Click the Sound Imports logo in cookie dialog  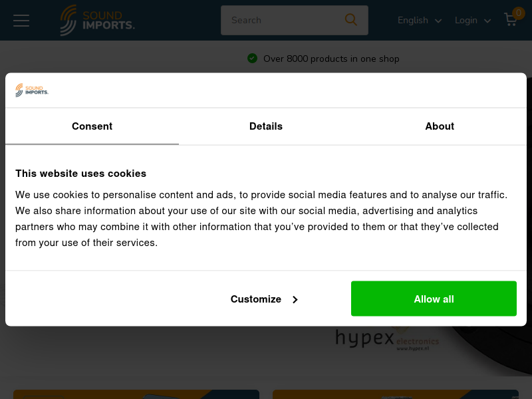click(32, 90)
